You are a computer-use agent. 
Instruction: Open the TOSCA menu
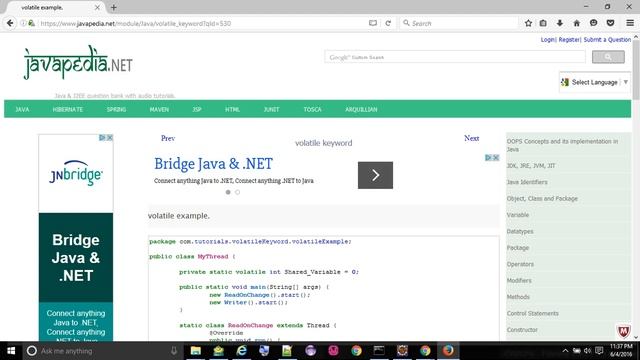point(312,109)
